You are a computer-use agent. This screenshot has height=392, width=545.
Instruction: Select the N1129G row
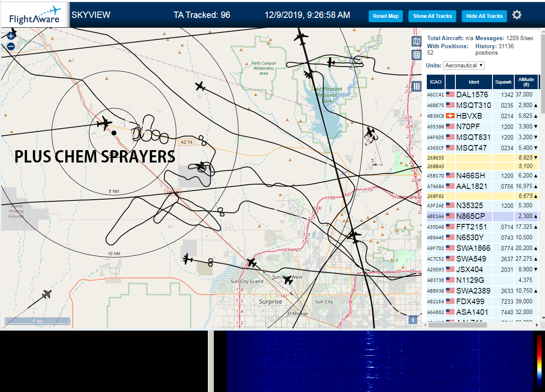coord(483,280)
